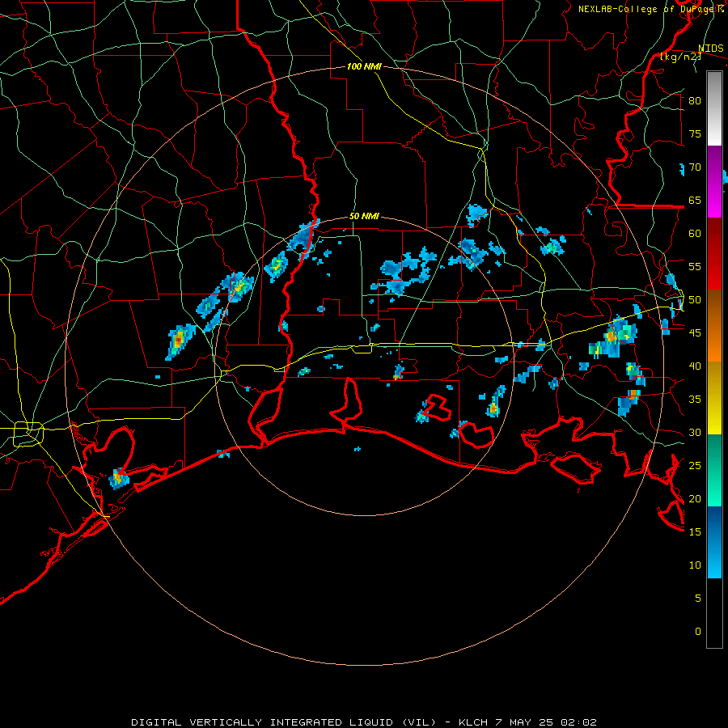Select the black bottom segment of color scale
Screen dimensions: 728x728
[714, 613]
